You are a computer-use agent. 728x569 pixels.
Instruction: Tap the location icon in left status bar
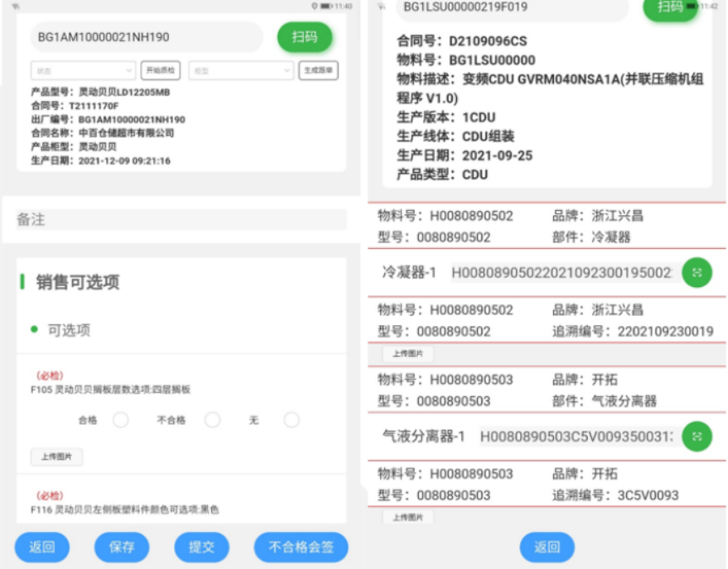pos(315,6)
